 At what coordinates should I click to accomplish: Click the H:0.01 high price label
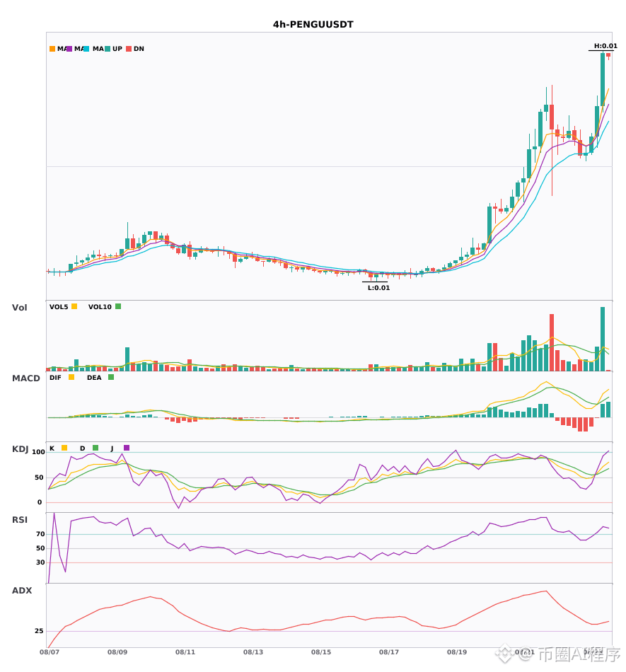605,46
